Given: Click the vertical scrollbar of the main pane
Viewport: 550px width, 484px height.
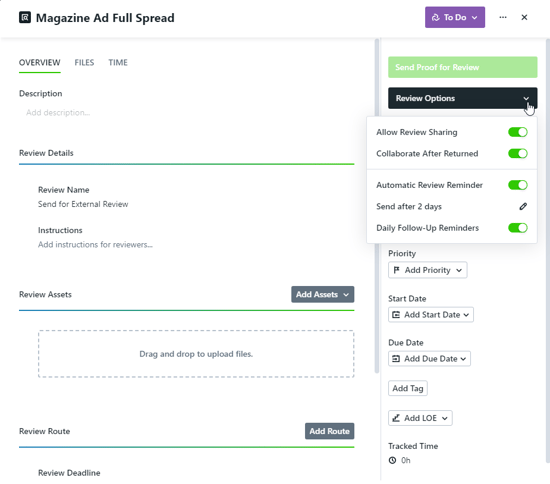Looking at the screenshot, I should coord(377,205).
